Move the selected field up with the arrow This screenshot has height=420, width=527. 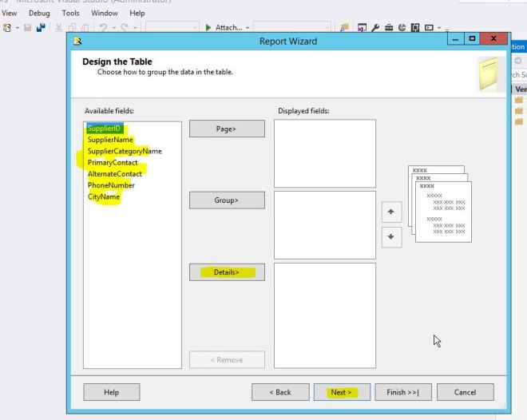coord(391,212)
